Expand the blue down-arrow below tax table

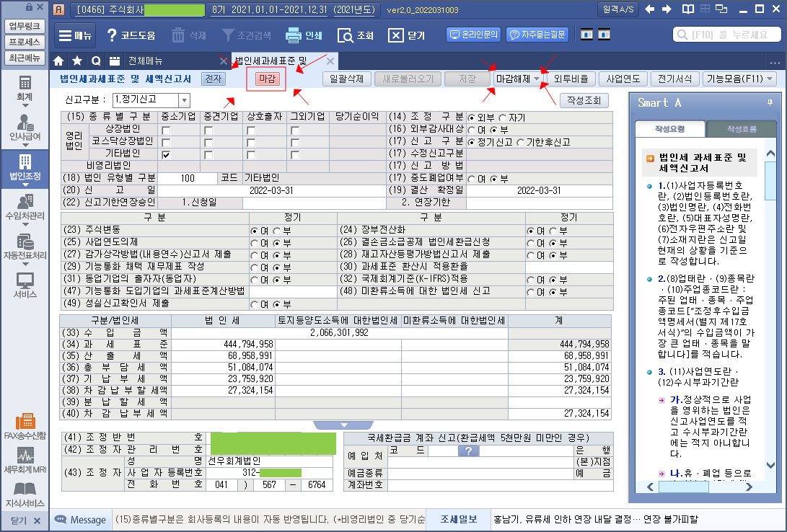pyautogui.click(x=344, y=425)
